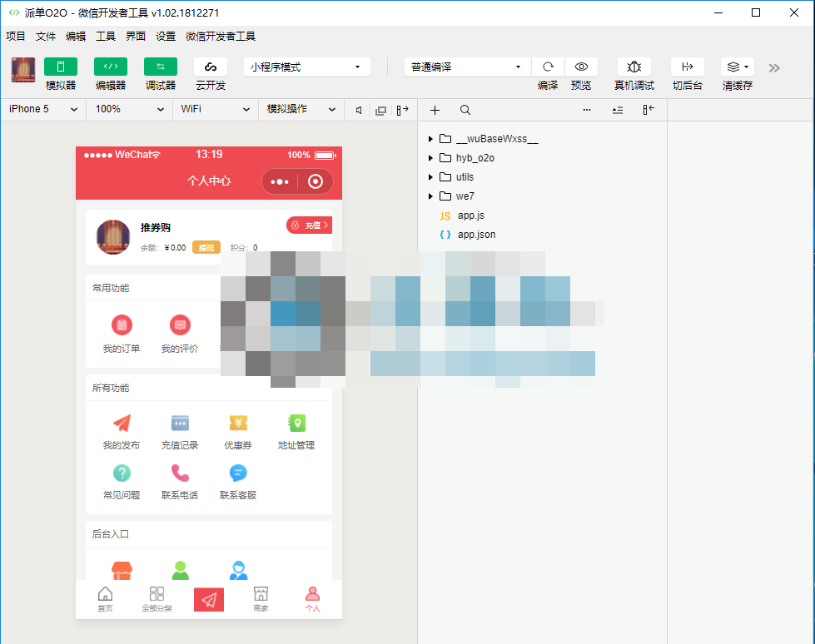Open 充值记录 recharge records icon
Screen dimensions: 815x644
click(x=180, y=423)
